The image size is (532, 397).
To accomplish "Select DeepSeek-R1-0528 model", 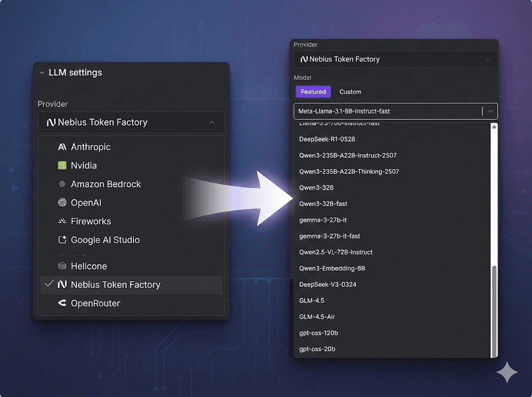I will coord(392,139).
